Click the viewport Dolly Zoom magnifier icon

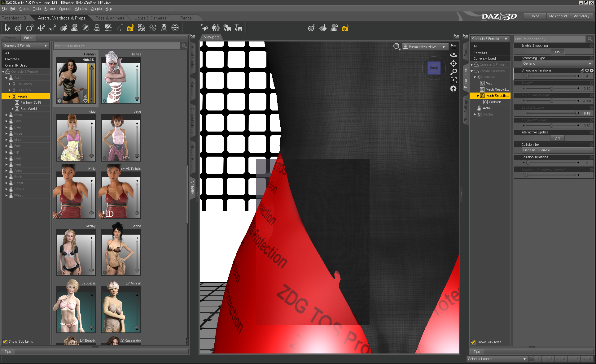tap(454, 72)
